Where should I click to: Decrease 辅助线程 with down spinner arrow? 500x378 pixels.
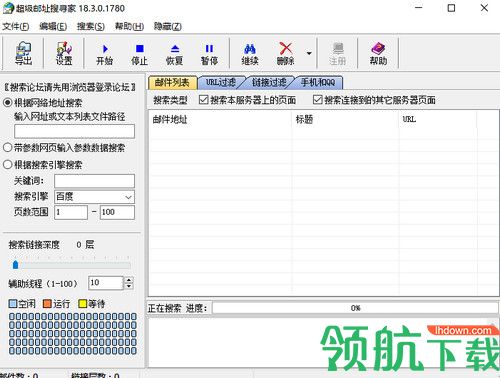pos(129,286)
